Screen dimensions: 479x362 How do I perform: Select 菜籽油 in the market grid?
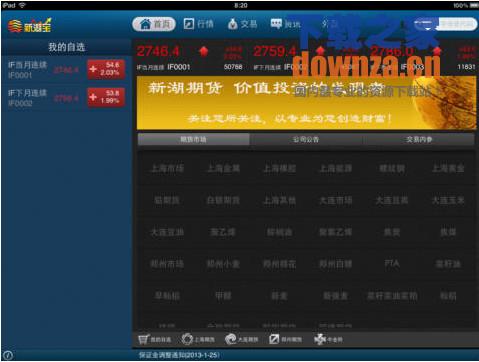448,264
